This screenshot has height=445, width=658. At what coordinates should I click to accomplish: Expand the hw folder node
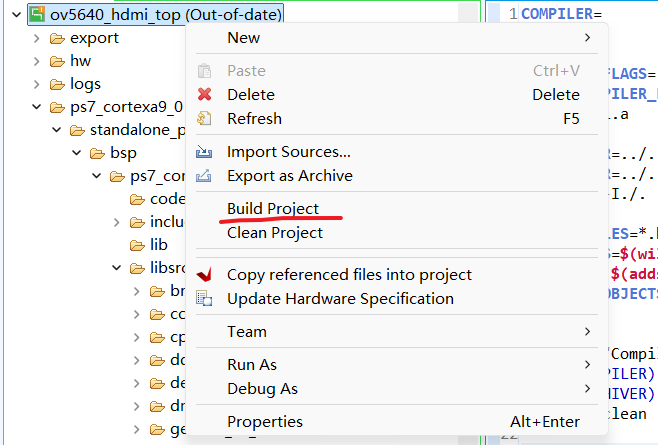click(x=36, y=61)
